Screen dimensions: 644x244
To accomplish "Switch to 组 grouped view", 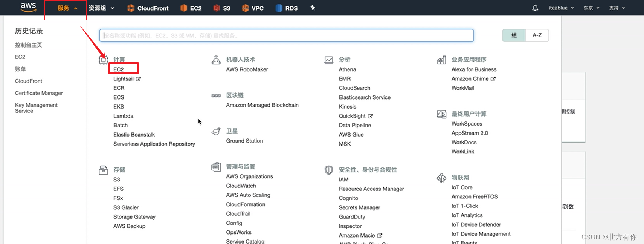I will (x=514, y=35).
